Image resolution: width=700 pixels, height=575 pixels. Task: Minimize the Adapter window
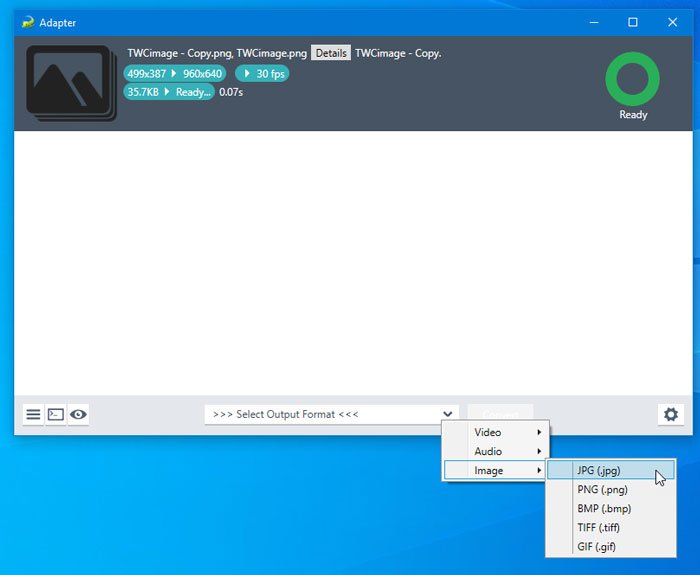(x=594, y=22)
